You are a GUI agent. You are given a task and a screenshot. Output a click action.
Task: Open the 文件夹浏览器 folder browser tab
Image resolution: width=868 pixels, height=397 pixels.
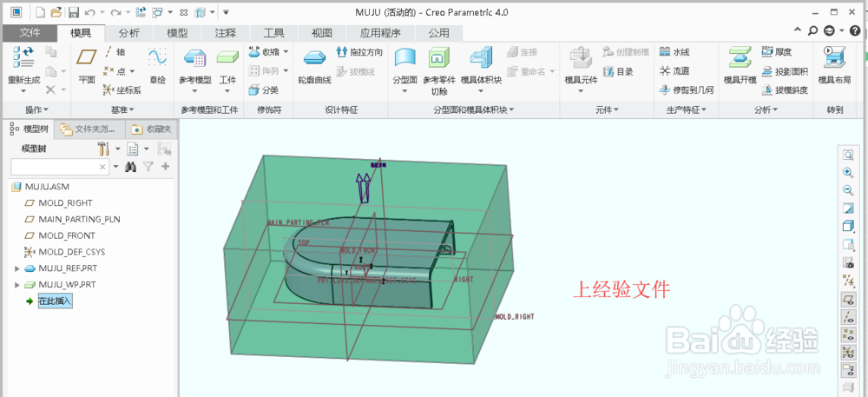[89, 129]
